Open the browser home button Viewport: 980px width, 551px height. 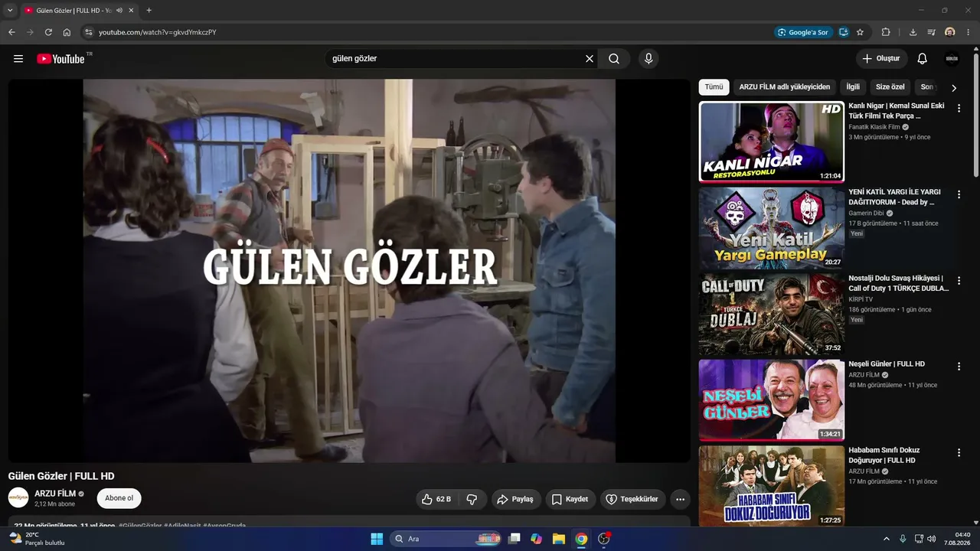tap(67, 32)
